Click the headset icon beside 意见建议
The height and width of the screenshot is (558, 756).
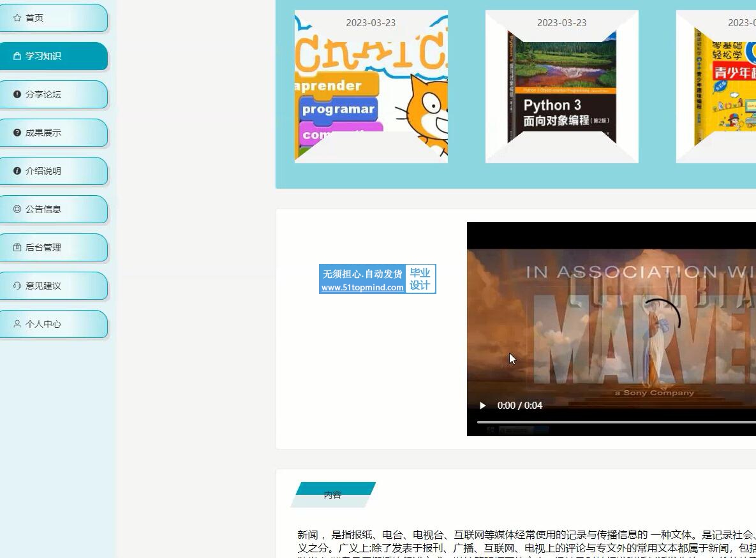click(17, 286)
